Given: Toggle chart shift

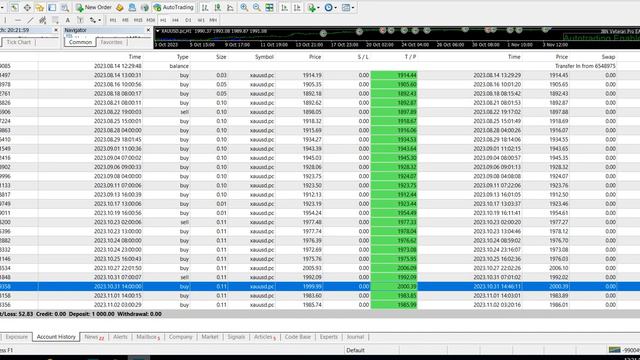Looking at the screenshot, I should (297, 8).
